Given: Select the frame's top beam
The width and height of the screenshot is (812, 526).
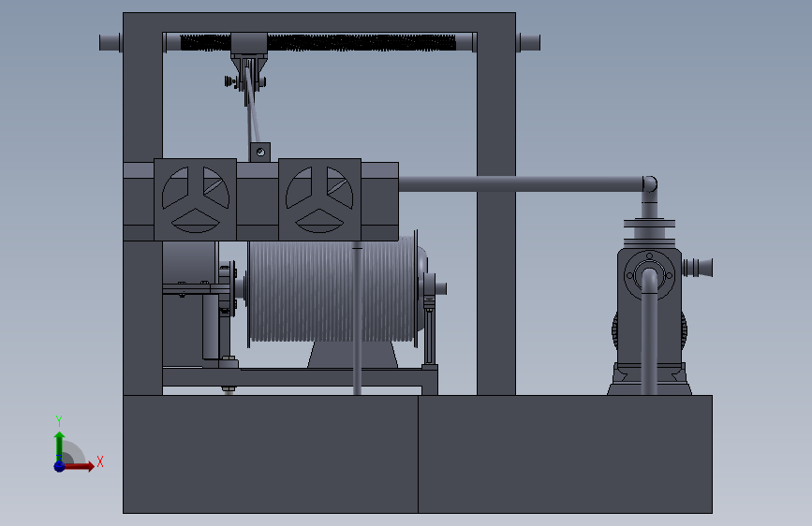Looking at the screenshot, I should [319, 22].
